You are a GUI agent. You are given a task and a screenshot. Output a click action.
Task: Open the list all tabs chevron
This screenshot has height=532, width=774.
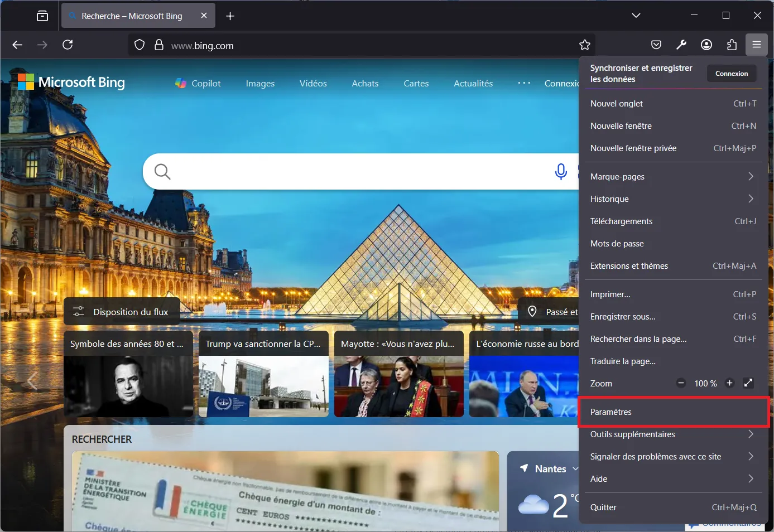(636, 16)
